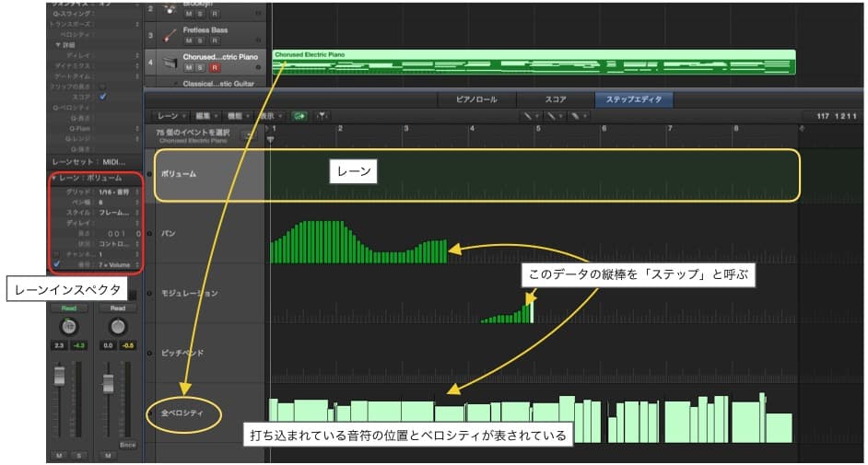Click the left channel strip pan knob
This screenshot has height=465, width=868.
click(68, 327)
